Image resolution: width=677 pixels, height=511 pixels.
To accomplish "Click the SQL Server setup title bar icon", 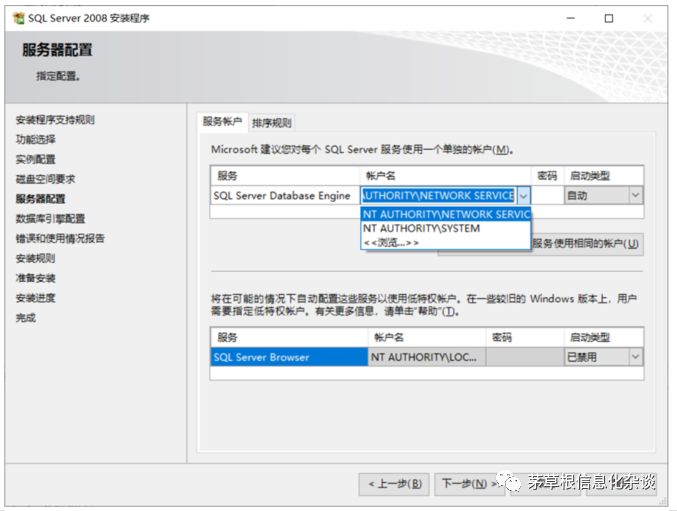I will pyautogui.click(x=19, y=18).
